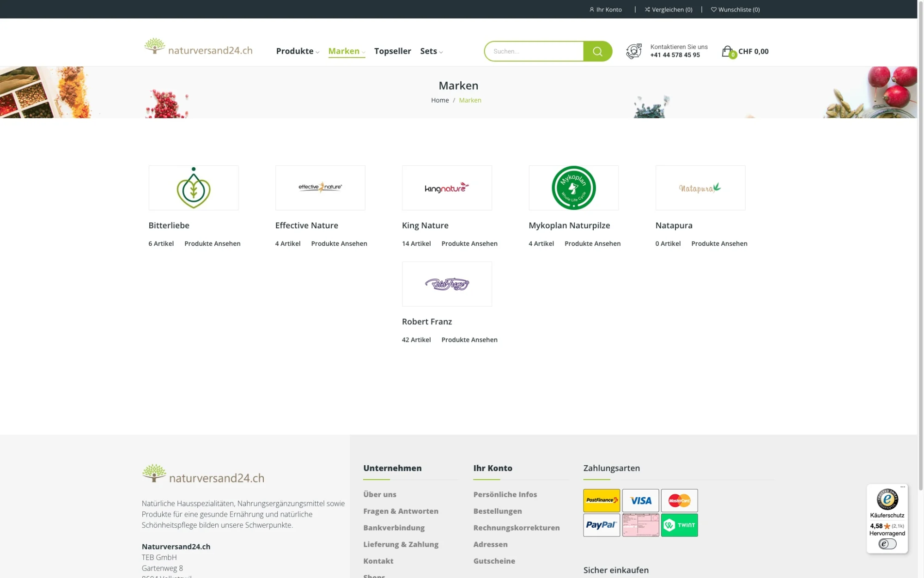This screenshot has width=924, height=578.
Task: View products for Effective Nature
Action: tap(339, 243)
